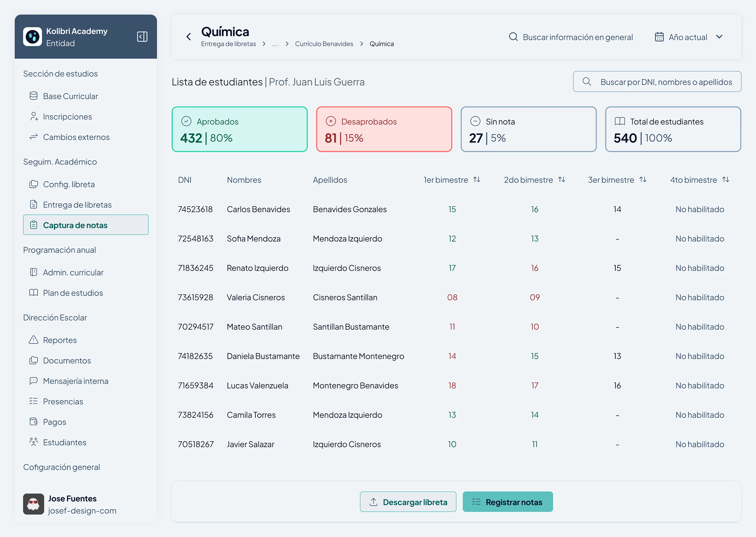756x537 pixels.
Task: Click the Pagos wallet icon
Action: (33, 422)
